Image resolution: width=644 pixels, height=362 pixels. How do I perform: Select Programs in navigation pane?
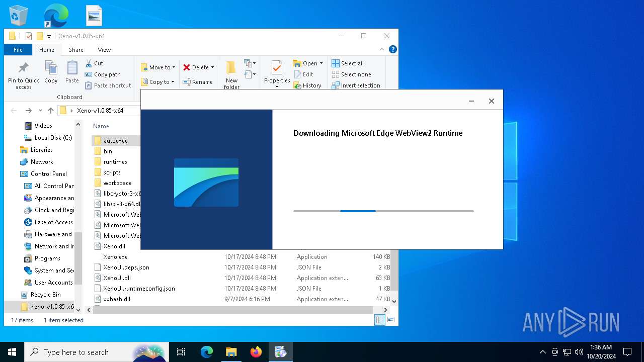[47, 258]
